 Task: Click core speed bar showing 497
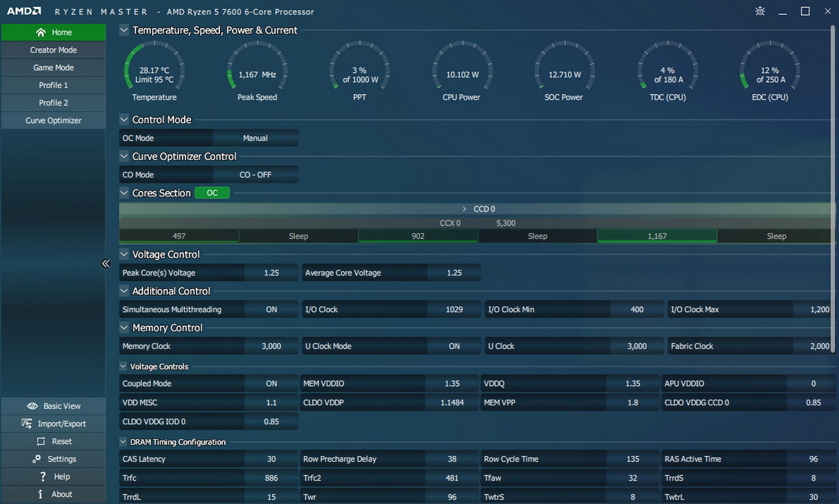click(x=179, y=236)
